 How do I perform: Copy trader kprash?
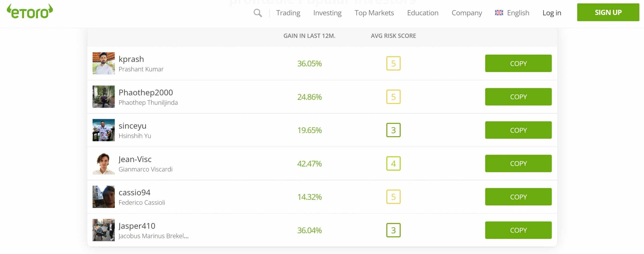click(518, 63)
